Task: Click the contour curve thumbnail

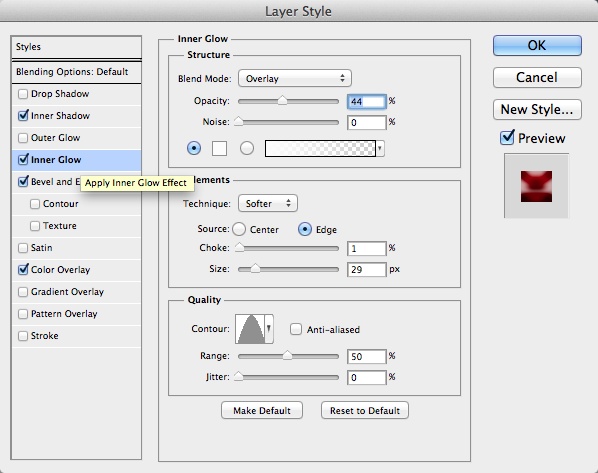Action: tap(250, 329)
